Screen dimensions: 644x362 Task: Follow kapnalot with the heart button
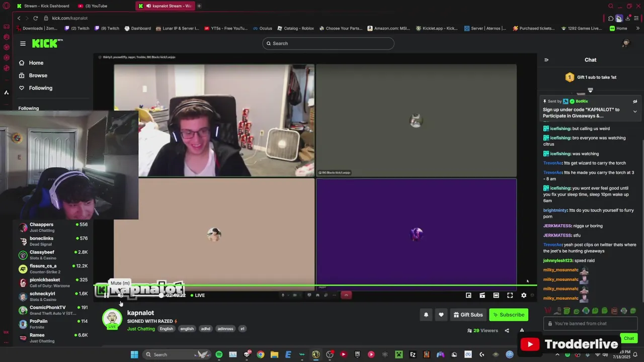(x=441, y=315)
